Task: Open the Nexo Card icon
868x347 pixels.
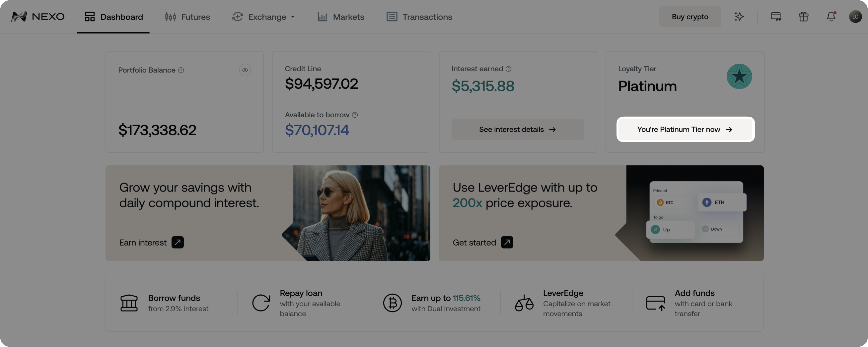Action: pos(775,17)
